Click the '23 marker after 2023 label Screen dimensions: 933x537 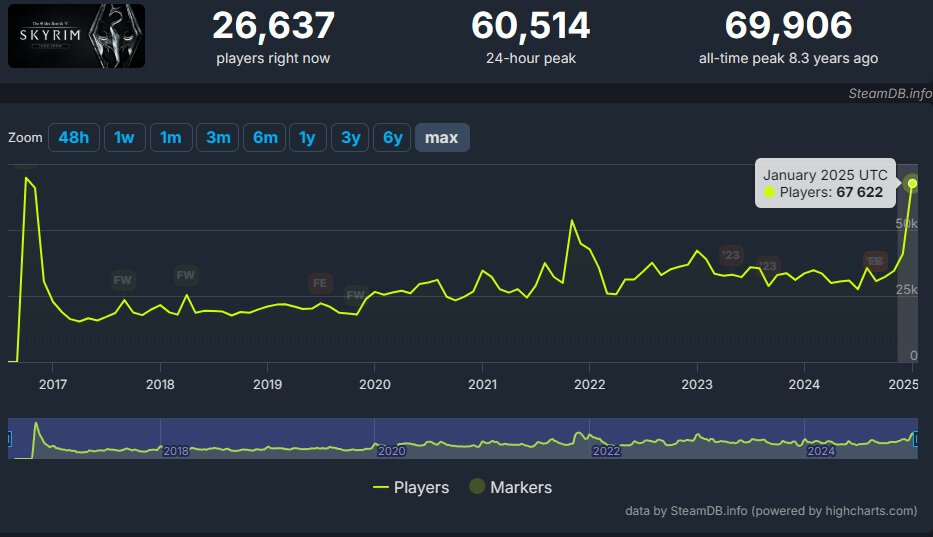[731, 255]
